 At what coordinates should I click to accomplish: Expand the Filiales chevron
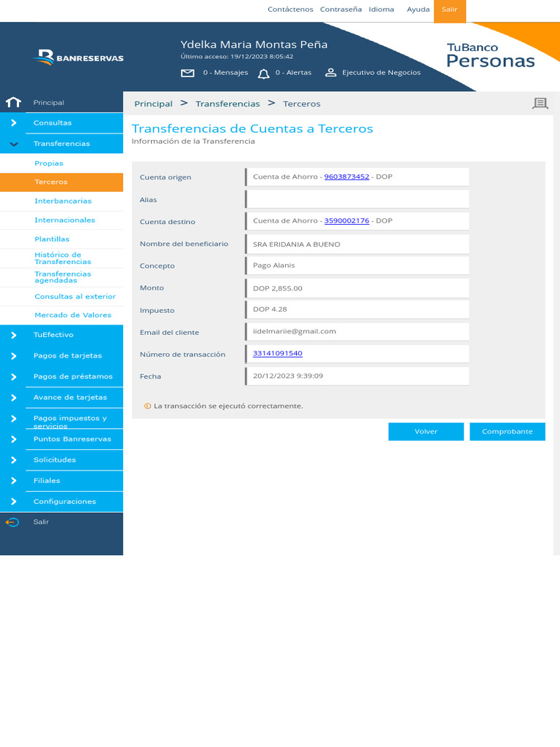(13, 481)
